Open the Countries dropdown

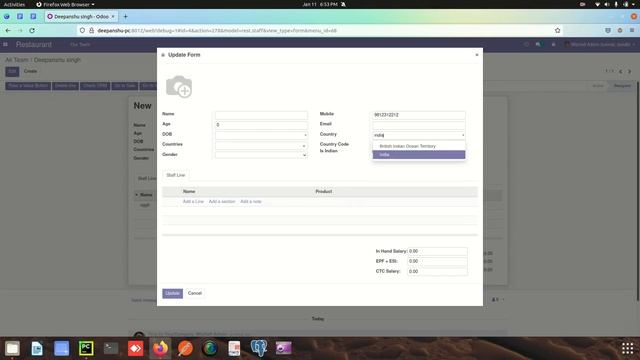[x=304, y=146]
